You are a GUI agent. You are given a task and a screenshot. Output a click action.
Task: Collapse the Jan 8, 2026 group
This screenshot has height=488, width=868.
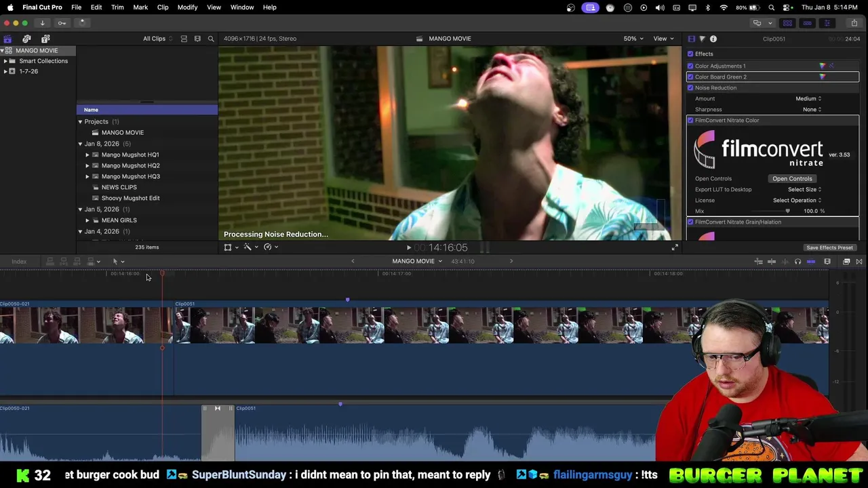click(x=80, y=144)
